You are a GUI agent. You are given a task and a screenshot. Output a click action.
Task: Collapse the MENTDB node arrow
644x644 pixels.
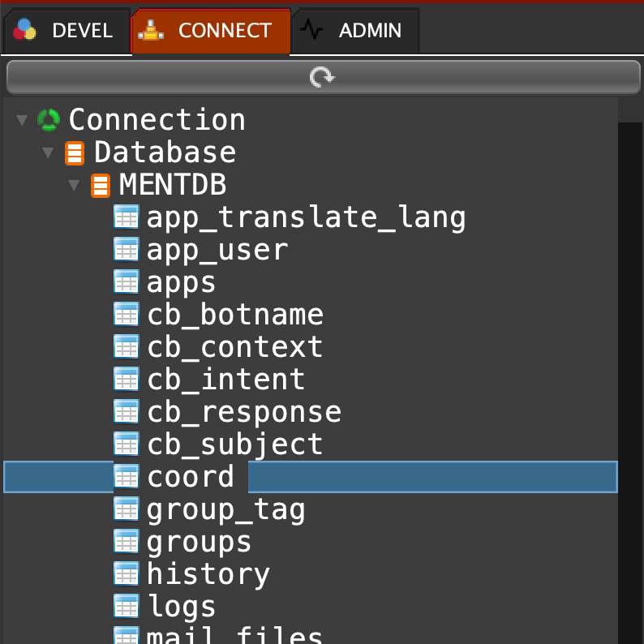point(74,185)
